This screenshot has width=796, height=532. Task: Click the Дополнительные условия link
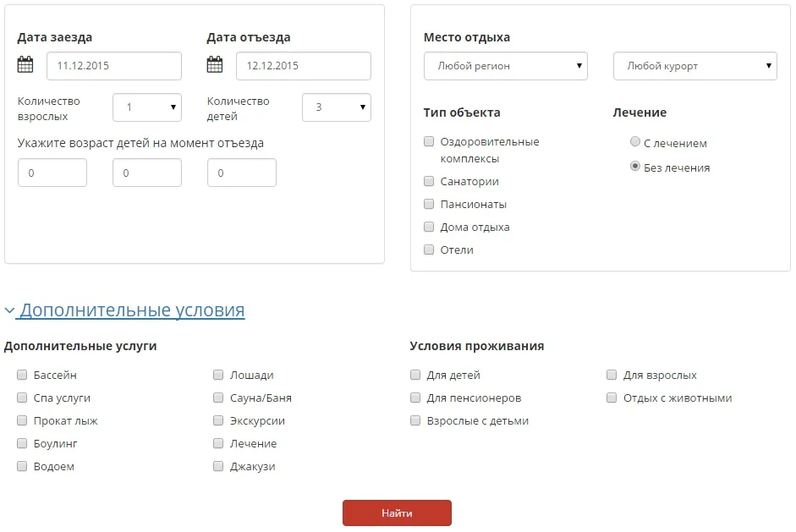click(132, 310)
